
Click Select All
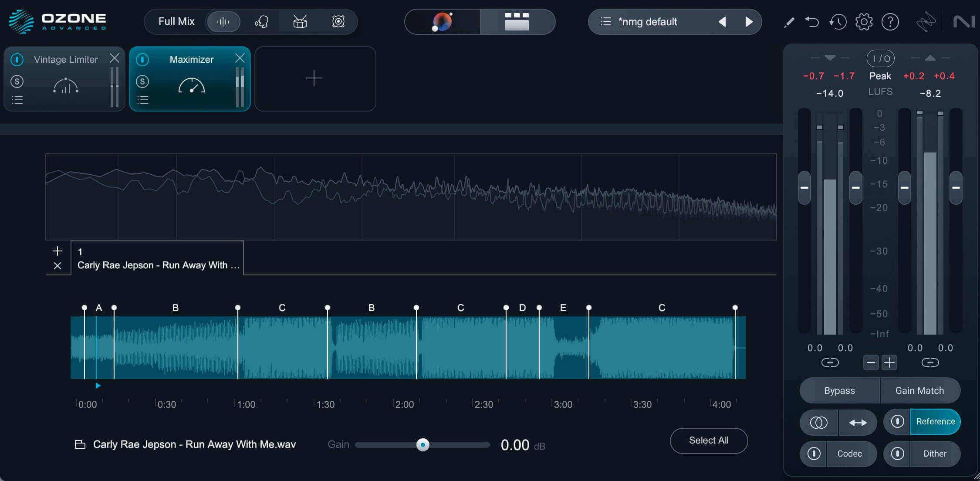point(709,440)
